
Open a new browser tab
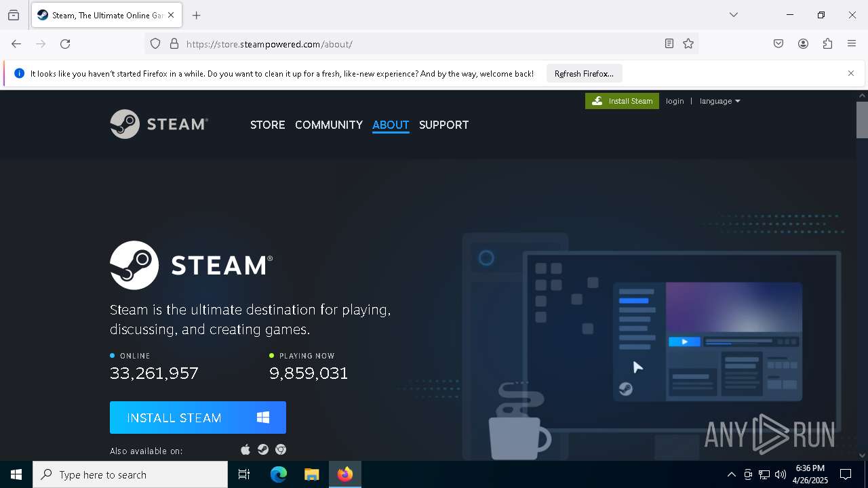(197, 15)
